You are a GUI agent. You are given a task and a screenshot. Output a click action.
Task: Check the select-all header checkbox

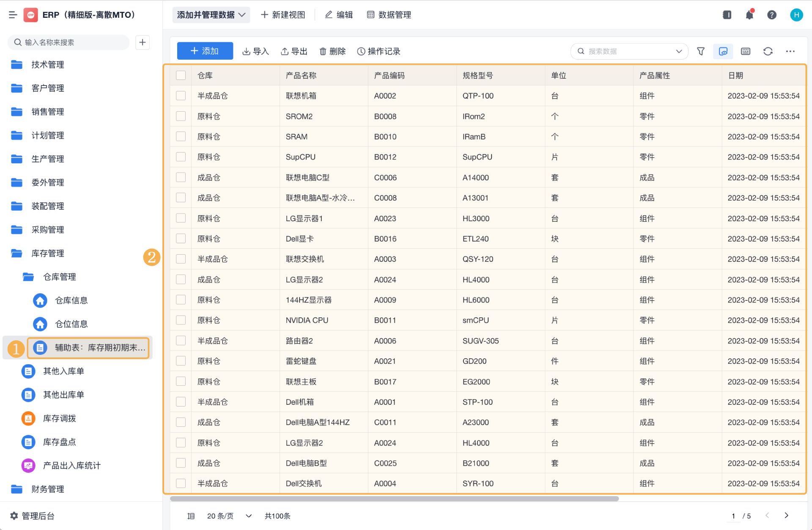(181, 75)
